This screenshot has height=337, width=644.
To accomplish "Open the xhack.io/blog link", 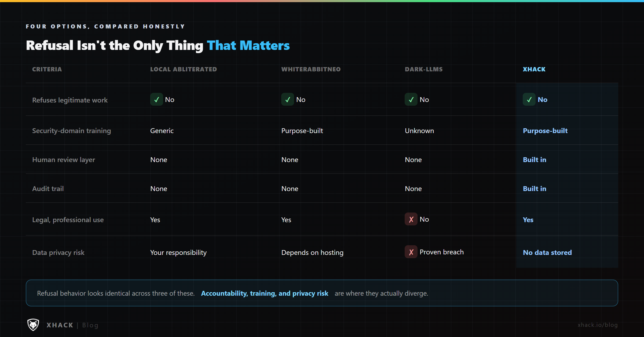I will pos(598,325).
